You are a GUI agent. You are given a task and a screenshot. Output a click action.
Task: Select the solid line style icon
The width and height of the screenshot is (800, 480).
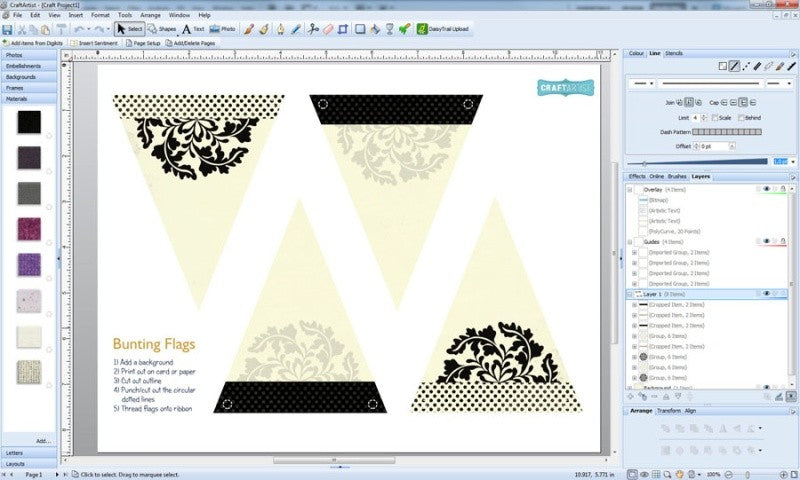(734, 66)
